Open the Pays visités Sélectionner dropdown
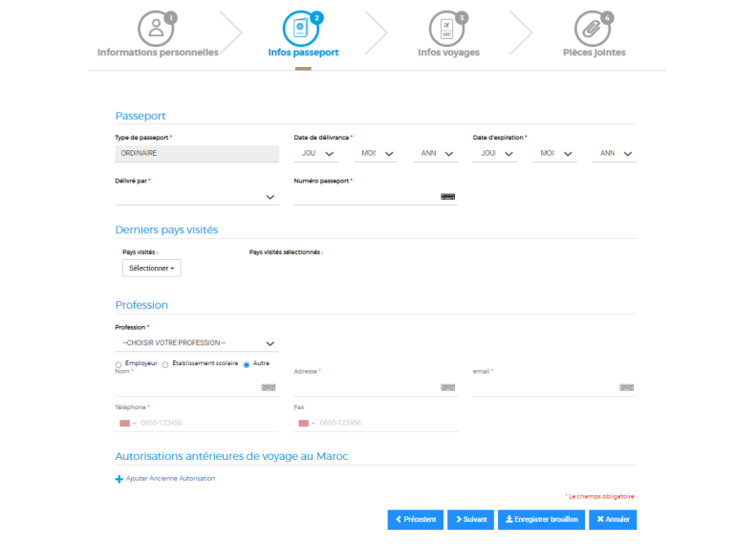This screenshot has width=756, height=545. tap(152, 269)
